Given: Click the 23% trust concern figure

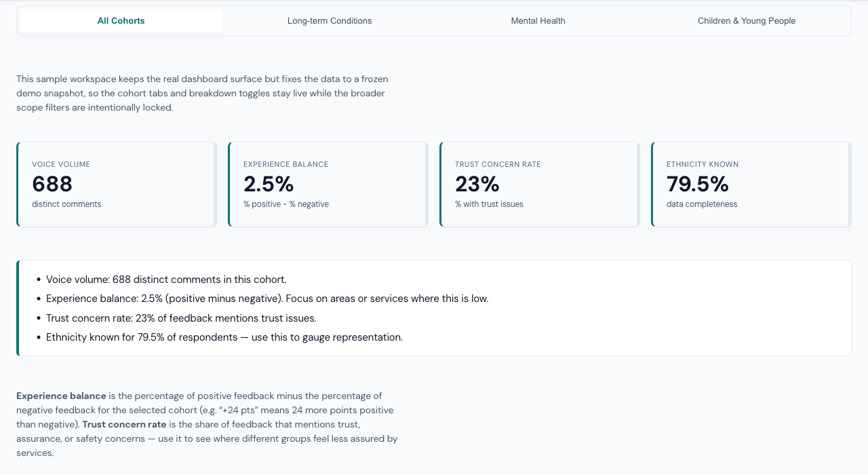Looking at the screenshot, I should point(477,184).
